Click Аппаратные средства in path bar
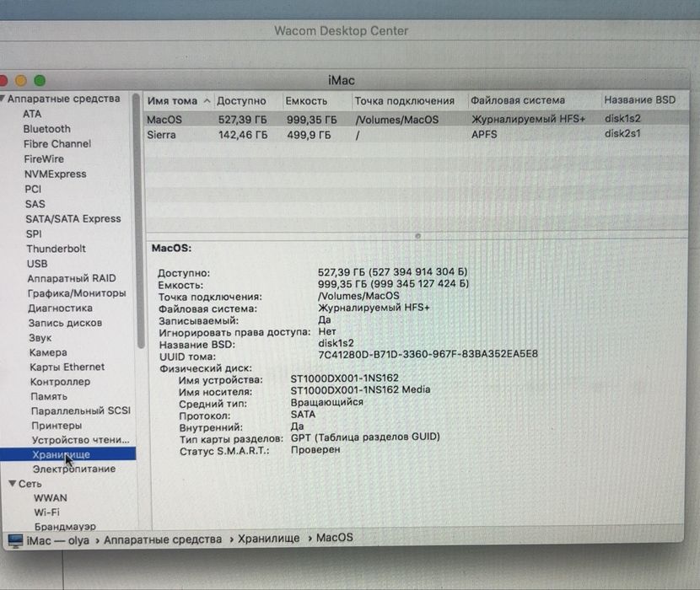Image resolution: width=700 pixels, height=590 pixels. point(163,539)
